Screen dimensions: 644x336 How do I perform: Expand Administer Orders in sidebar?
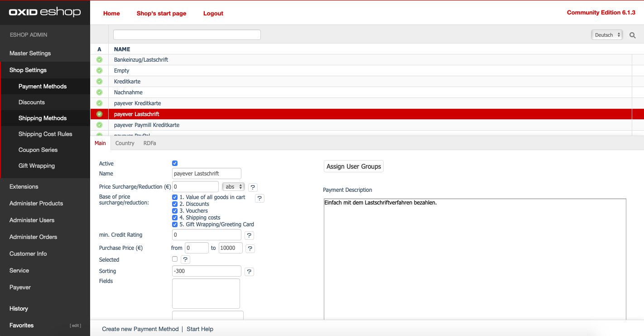click(x=33, y=237)
